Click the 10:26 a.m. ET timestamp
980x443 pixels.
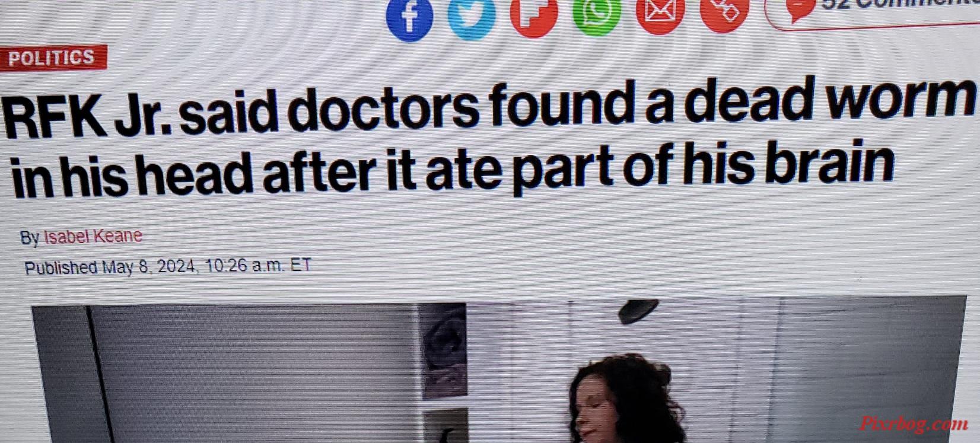258,265
